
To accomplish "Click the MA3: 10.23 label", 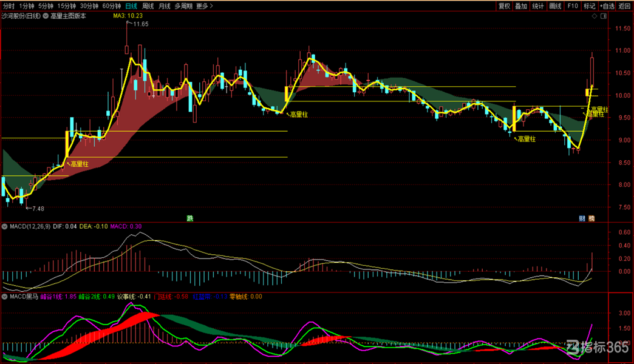I will click(128, 16).
